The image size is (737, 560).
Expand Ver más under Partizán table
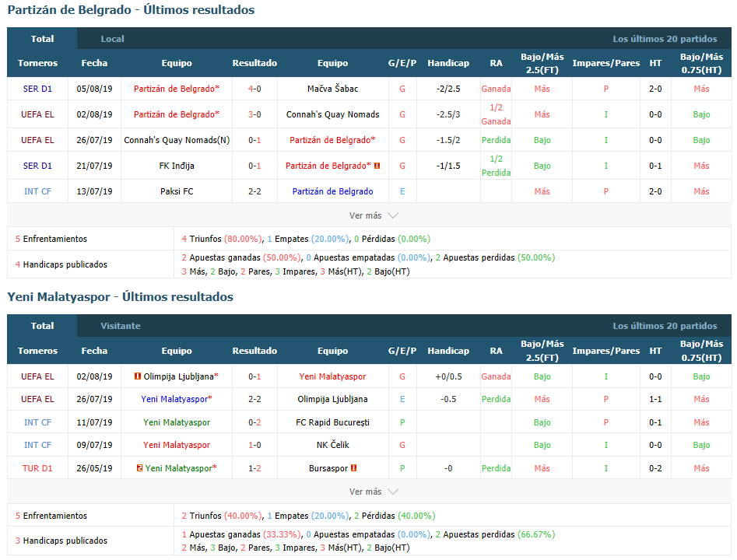point(374,215)
